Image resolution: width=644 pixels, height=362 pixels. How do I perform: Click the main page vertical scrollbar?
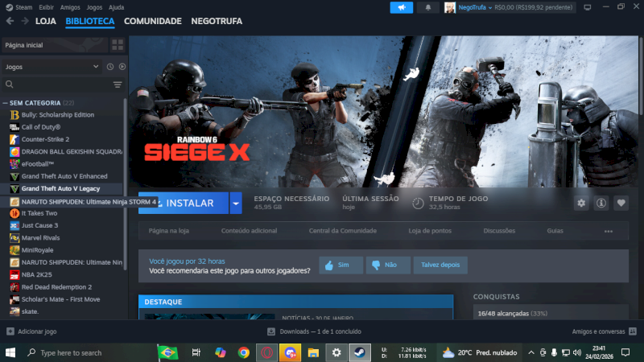pyautogui.click(x=641, y=76)
